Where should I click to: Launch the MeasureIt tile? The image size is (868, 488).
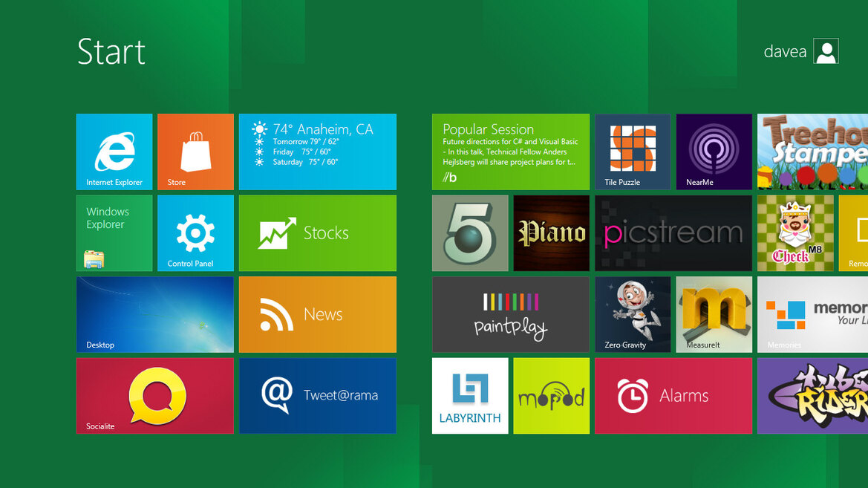tap(714, 315)
